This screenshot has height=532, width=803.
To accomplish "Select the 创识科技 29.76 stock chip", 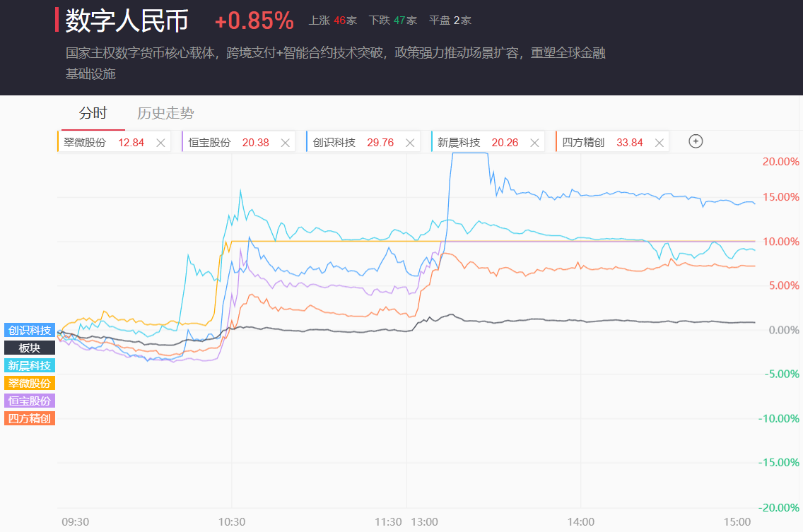I will (352, 143).
